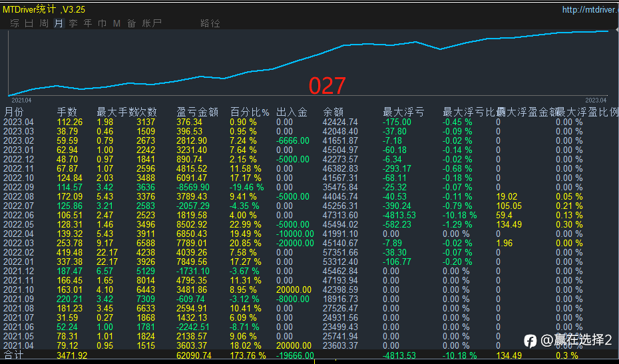
Task: Click the 手数 column header
Action: [x=67, y=112]
